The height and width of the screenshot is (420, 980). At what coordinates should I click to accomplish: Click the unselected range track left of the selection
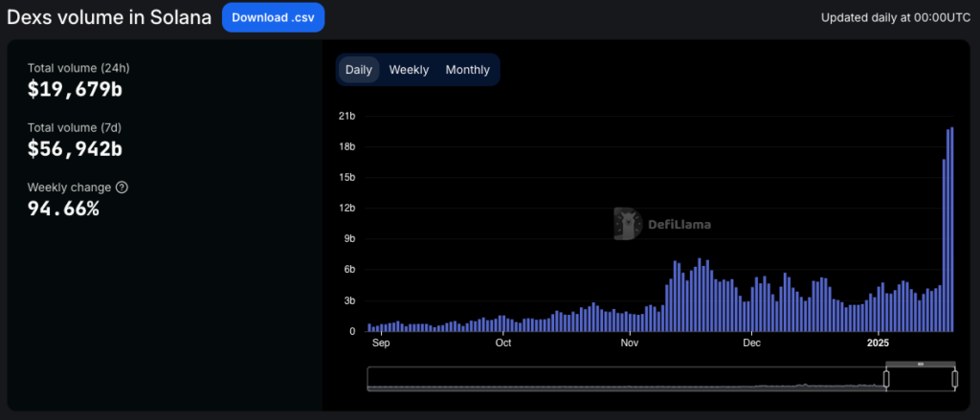[622, 379]
